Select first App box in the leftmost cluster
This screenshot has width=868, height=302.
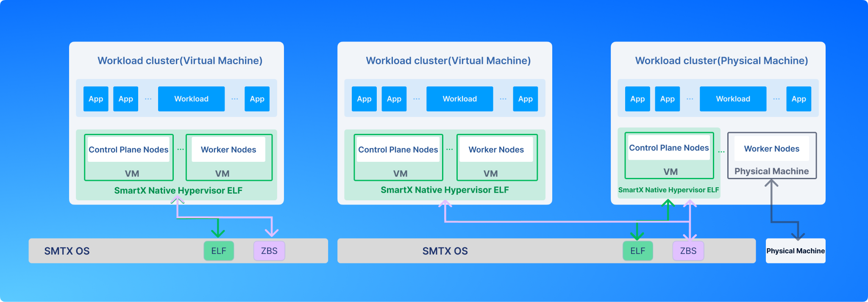tap(96, 99)
